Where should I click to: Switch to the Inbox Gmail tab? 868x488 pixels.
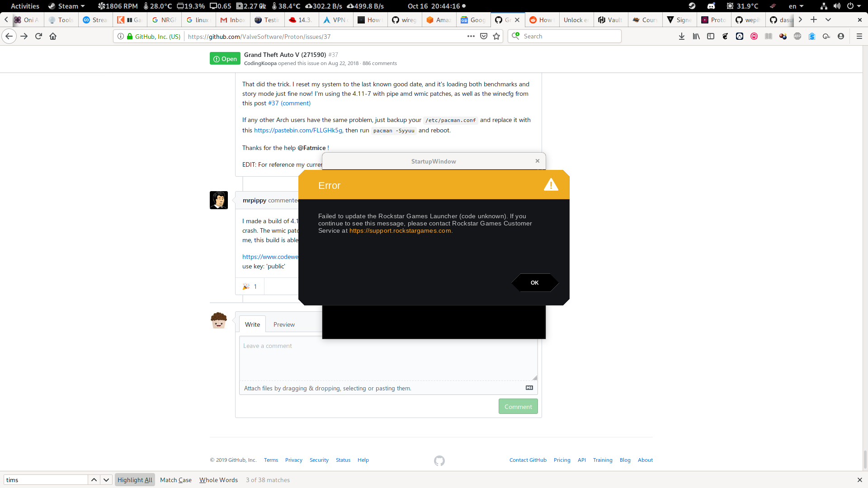tap(233, 20)
